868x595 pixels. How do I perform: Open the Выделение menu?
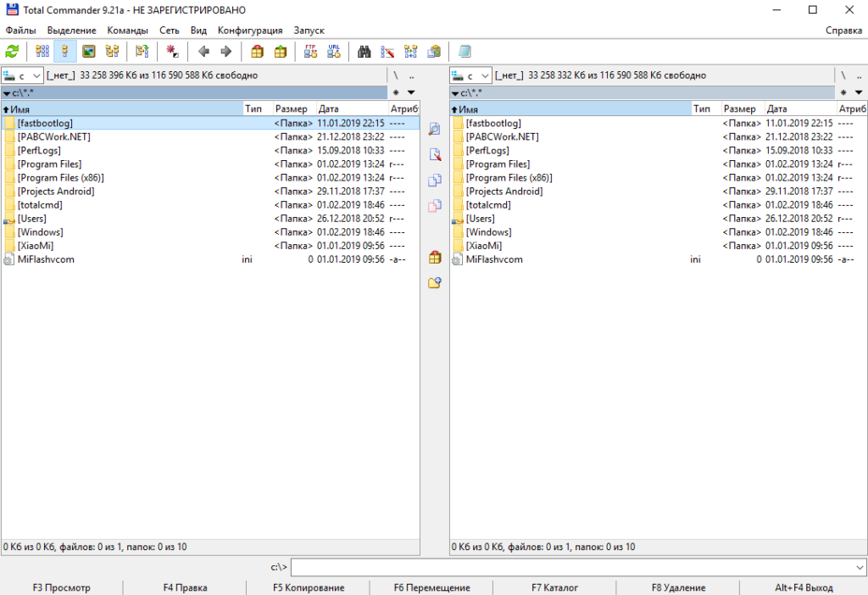pyautogui.click(x=71, y=31)
